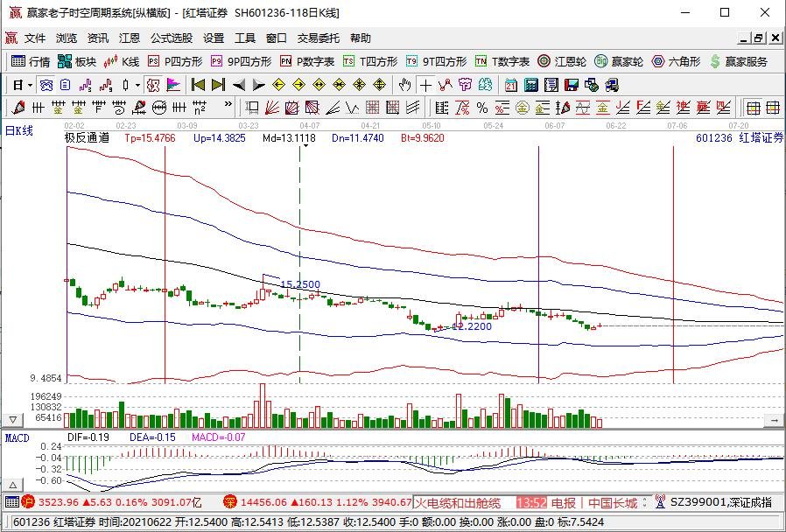The width and height of the screenshot is (786, 532).
Task: Expand the MACD panel triangle button
Action: [13, 485]
